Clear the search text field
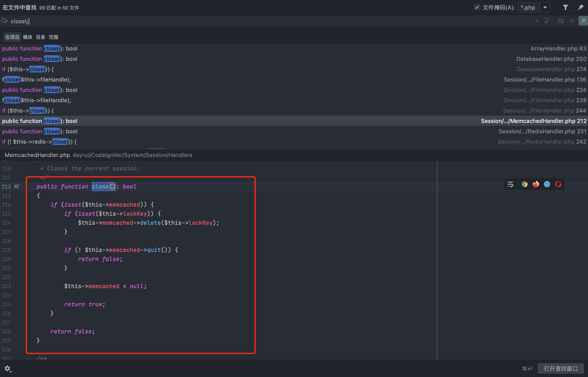This screenshot has width=588, height=377. [537, 21]
